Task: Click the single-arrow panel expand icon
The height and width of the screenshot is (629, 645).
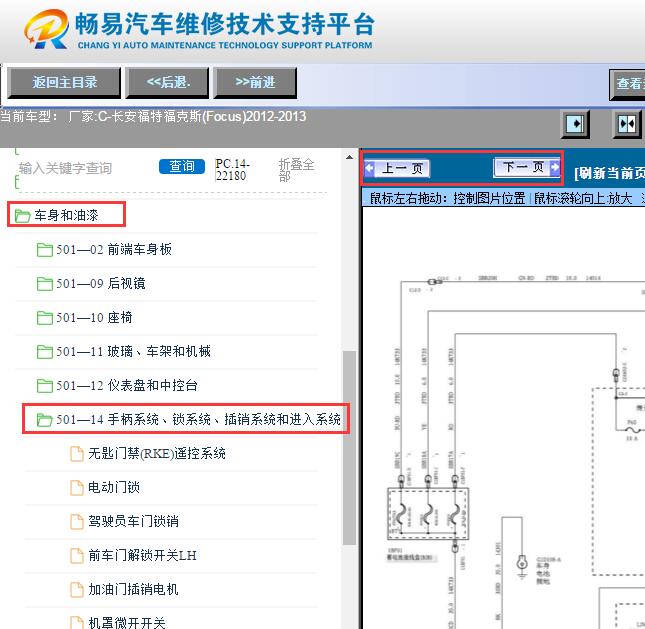Action: pyautogui.click(x=575, y=124)
